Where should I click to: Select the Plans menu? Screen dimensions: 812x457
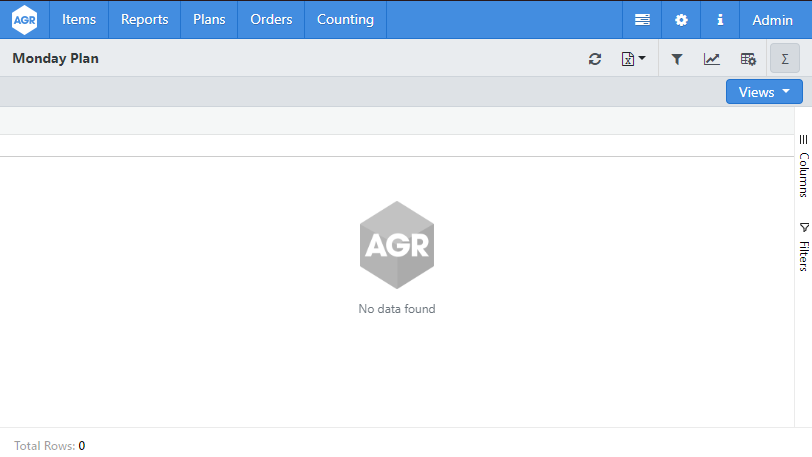click(x=209, y=20)
